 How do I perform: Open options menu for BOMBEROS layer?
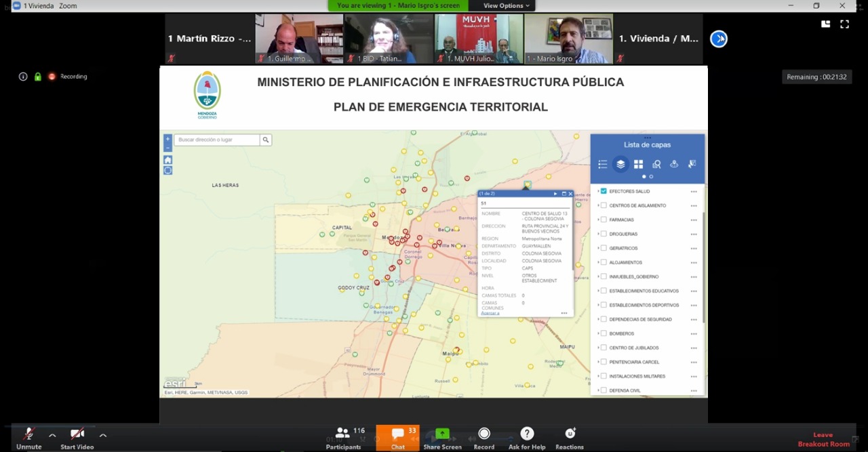point(694,334)
